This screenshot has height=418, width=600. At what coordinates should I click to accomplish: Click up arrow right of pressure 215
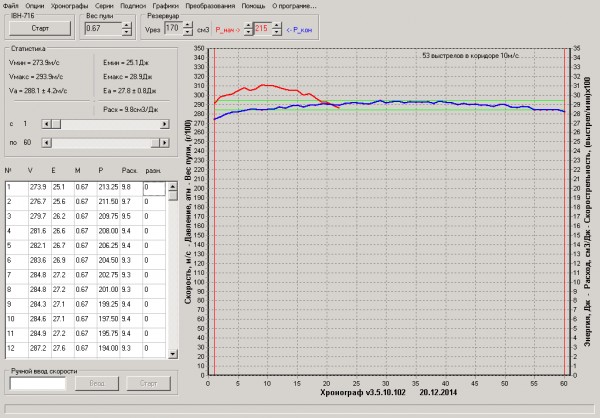coord(277,25)
